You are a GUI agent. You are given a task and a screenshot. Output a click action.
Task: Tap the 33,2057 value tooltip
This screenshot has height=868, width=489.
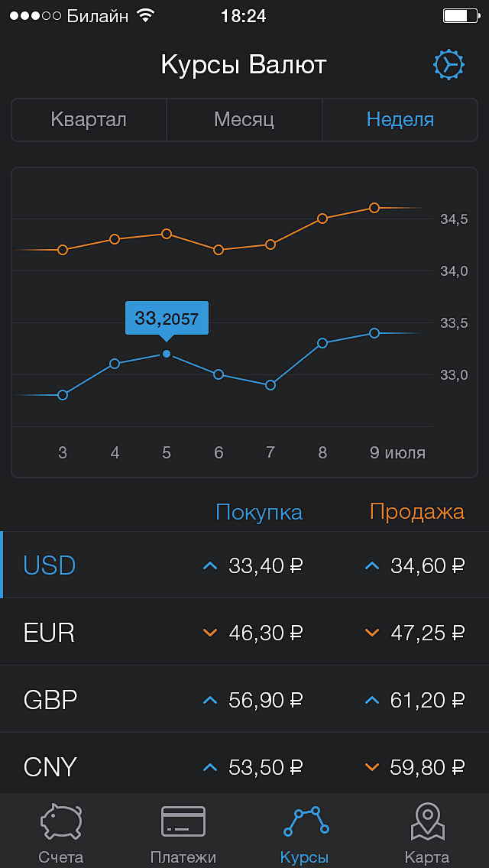[x=167, y=318]
